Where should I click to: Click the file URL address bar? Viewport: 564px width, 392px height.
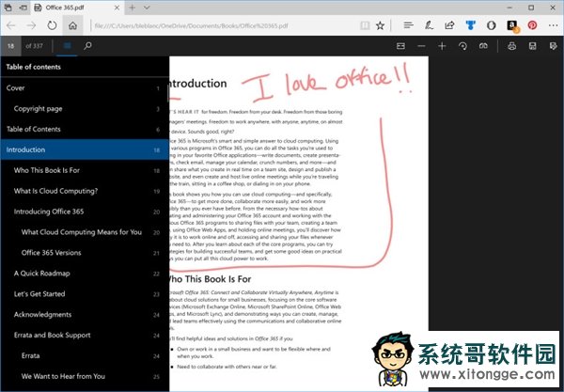225,25
